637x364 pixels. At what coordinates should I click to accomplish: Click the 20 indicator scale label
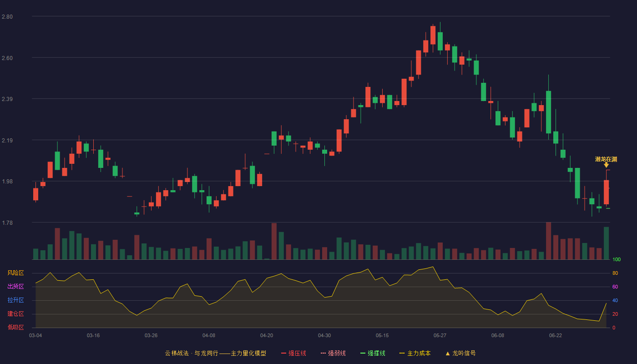click(615, 314)
